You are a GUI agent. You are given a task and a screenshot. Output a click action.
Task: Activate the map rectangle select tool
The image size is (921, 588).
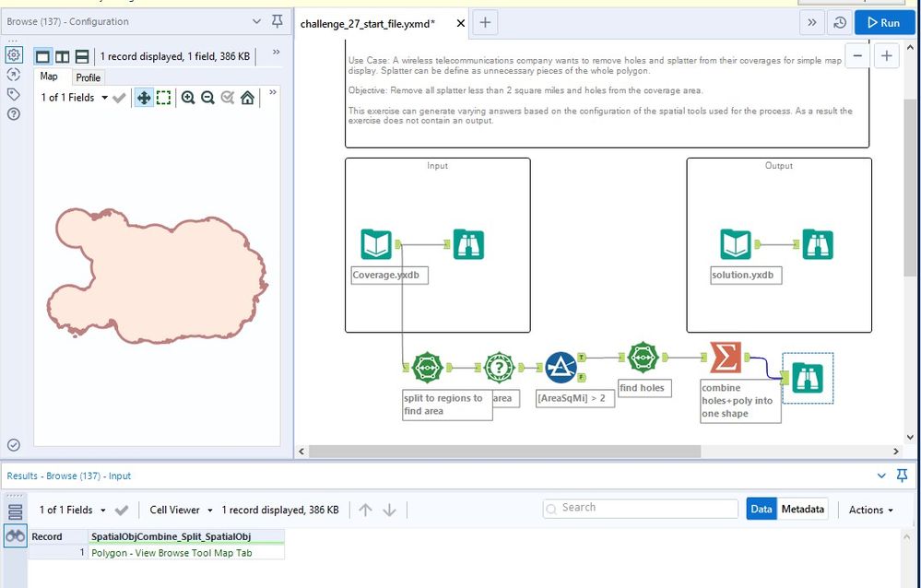(x=163, y=98)
